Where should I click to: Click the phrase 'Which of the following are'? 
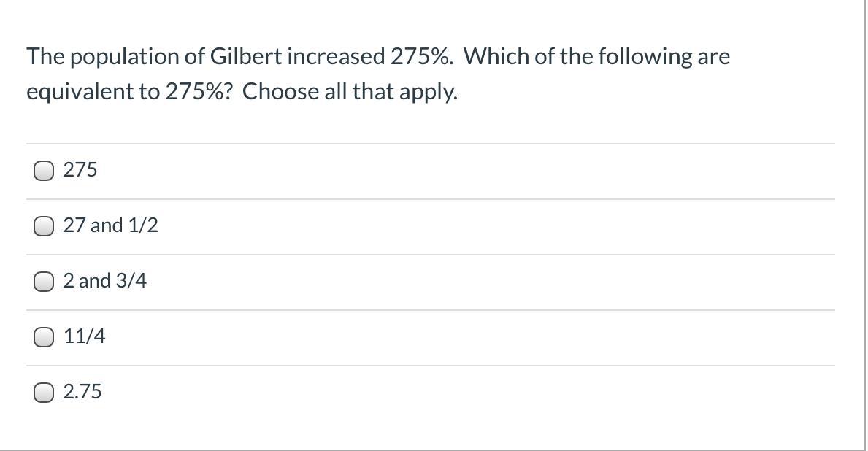tap(596, 57)
